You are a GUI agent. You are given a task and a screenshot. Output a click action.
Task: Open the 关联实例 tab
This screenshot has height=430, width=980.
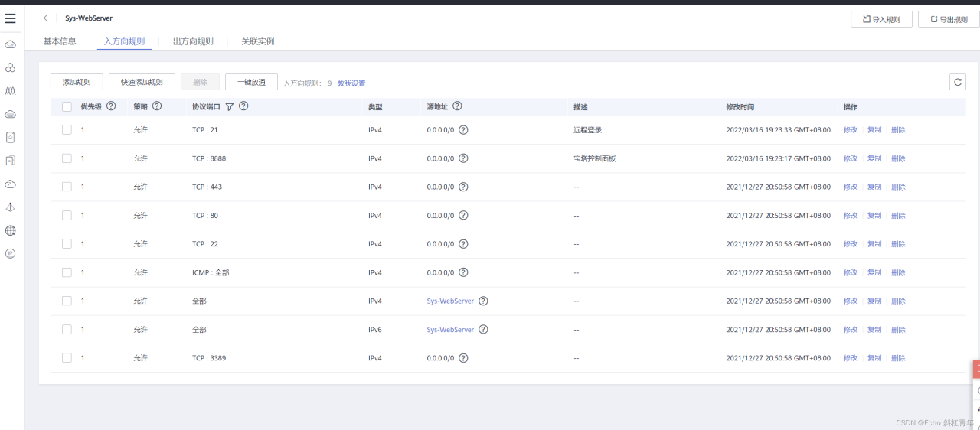point(257,41)
